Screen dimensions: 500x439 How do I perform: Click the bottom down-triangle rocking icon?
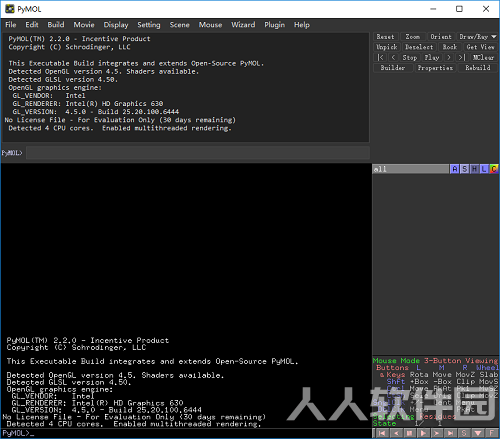[x=478, y=433]
